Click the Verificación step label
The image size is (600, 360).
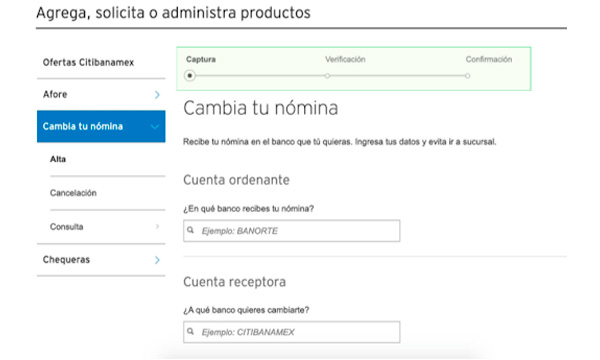(x=345, y=59)
